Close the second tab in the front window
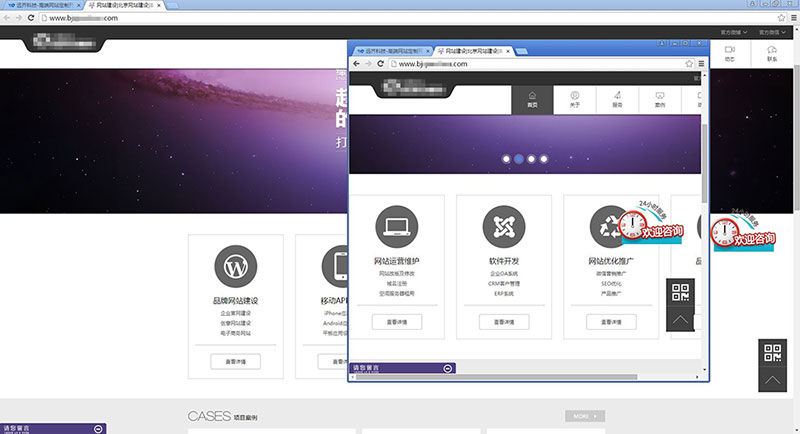 tap(508, 51)
